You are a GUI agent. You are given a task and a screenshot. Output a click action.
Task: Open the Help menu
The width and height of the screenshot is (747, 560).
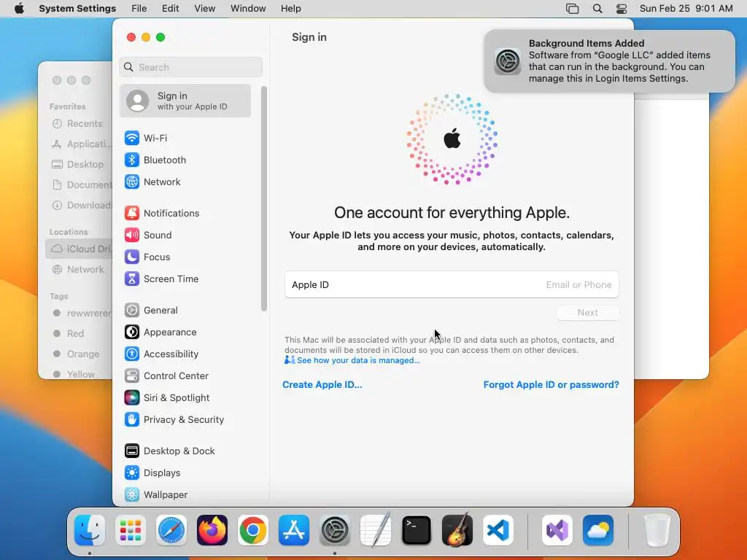tap(290, 9)
